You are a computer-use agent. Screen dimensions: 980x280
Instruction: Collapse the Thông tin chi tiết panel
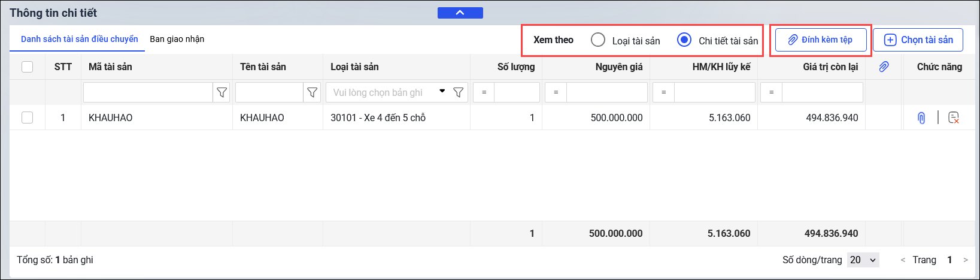(x=460, y=13)
